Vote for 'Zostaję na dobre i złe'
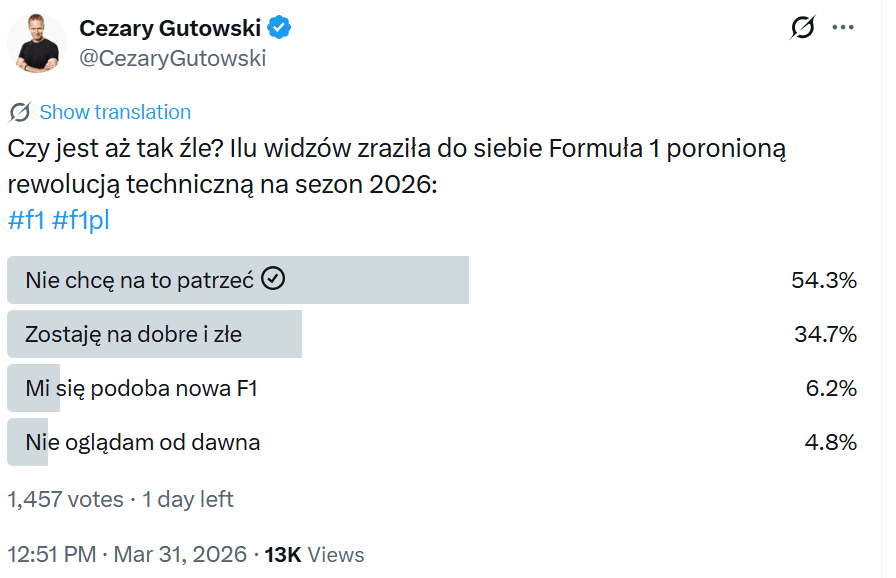This screenshot has width=896, height=578. [x=155, y=335]
